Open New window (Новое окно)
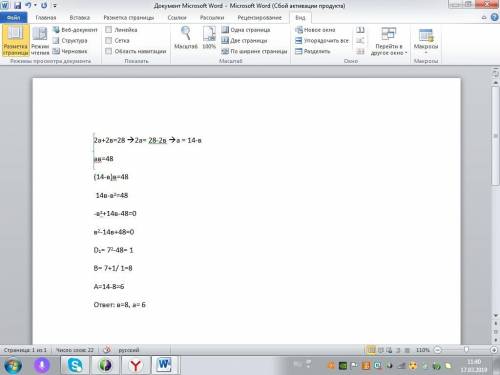The image size is (500, 375). (315, 30)
